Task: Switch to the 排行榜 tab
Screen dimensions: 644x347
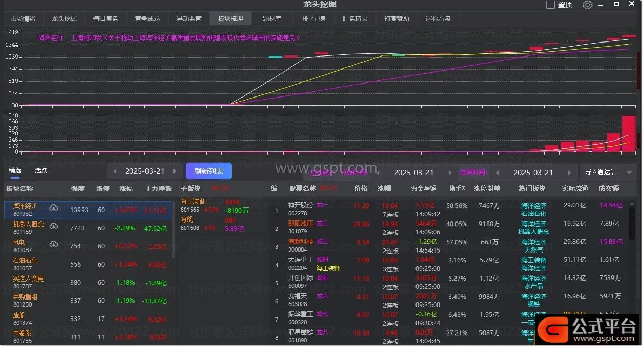Action: point(314,19)
